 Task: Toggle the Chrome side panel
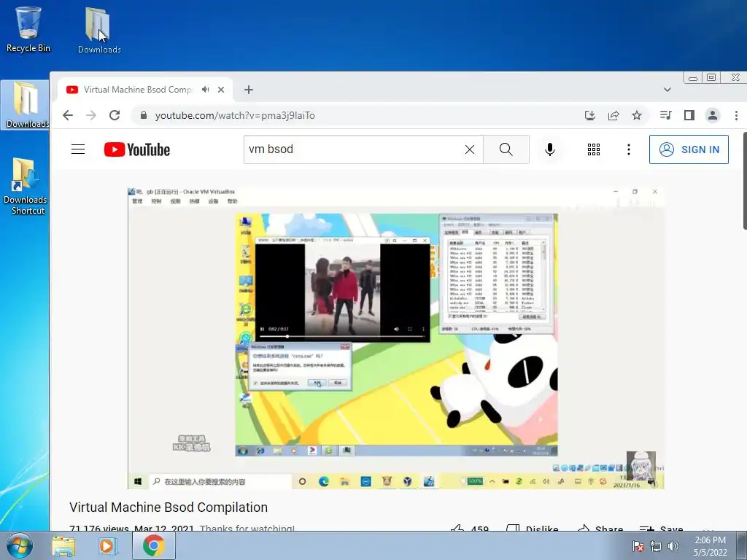(689, 115)
